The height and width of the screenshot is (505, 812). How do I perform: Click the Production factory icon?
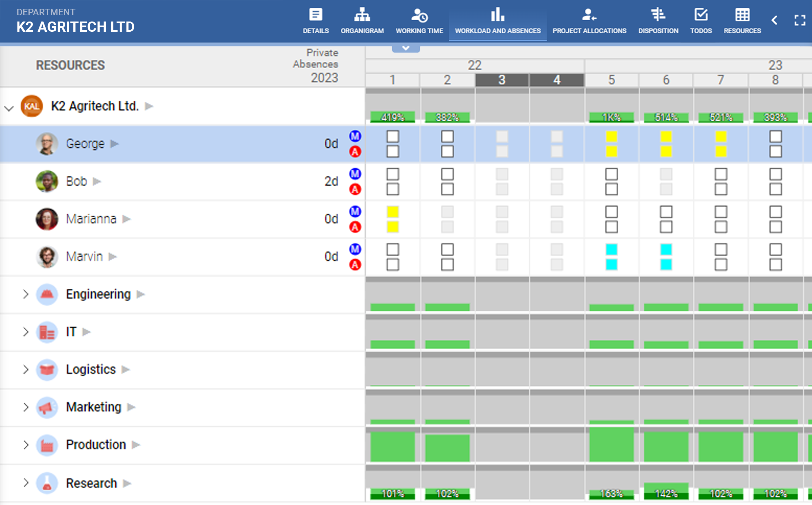point(47,445)
